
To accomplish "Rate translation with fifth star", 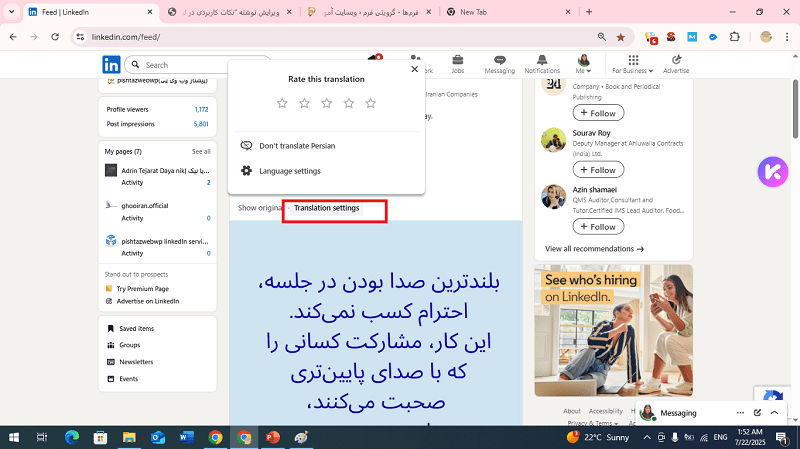I will (x=371, y=104).
